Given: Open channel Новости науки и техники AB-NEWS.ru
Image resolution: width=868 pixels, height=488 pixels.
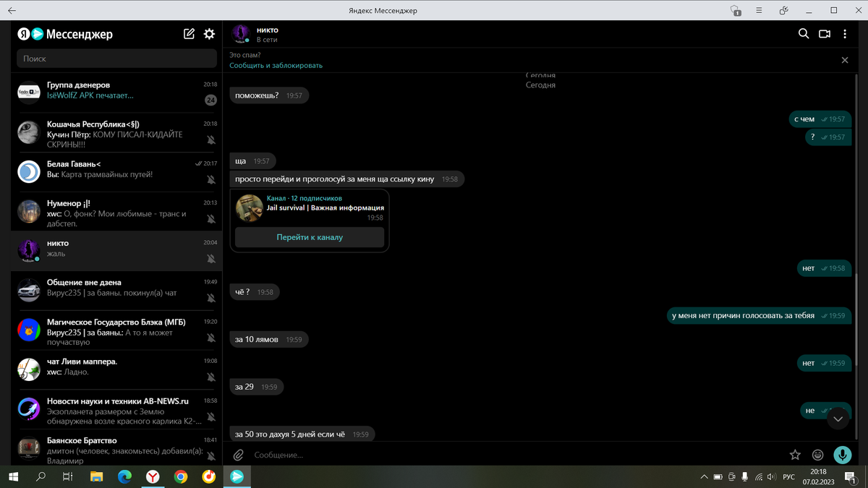Looking at the screenshot, I should pos(116,409).
